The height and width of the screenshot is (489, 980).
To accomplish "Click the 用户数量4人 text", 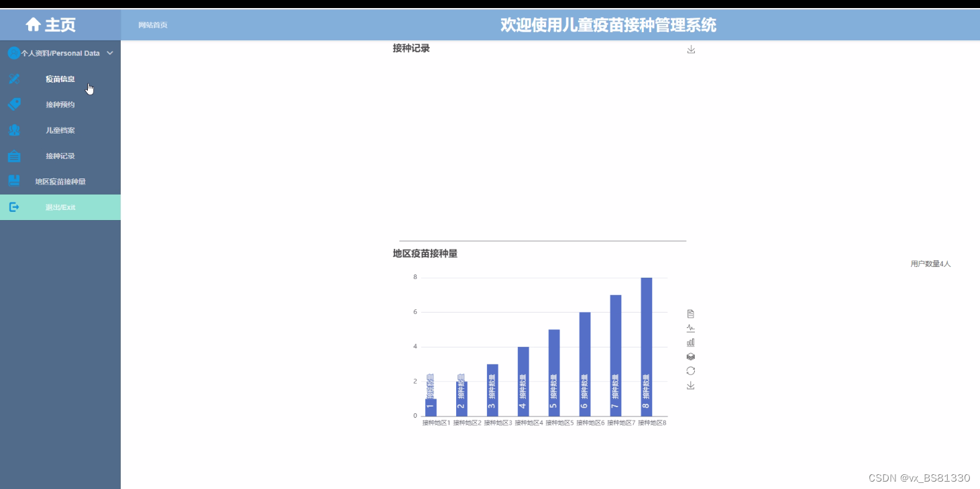I will [x=930, y=264].
